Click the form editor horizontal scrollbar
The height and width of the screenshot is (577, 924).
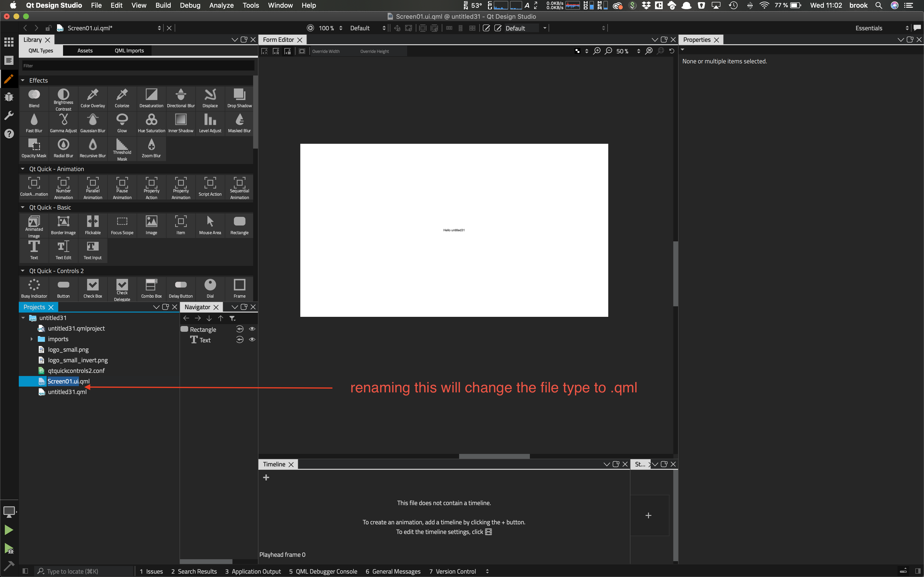(494, 456)
